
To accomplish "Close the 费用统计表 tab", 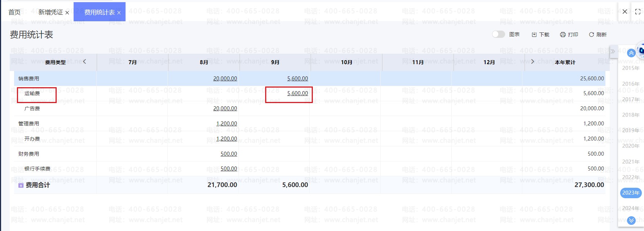I will coord(119,13).
